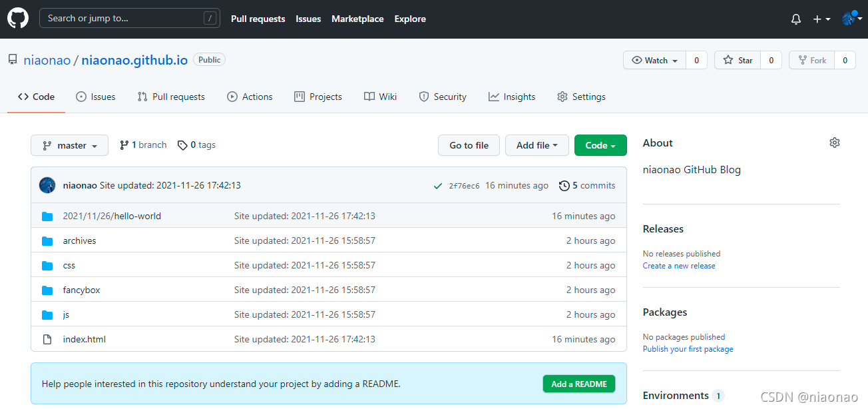The image size is (868, 409).
Task: Open the Add file dropdown
Action: coord(537,145)
